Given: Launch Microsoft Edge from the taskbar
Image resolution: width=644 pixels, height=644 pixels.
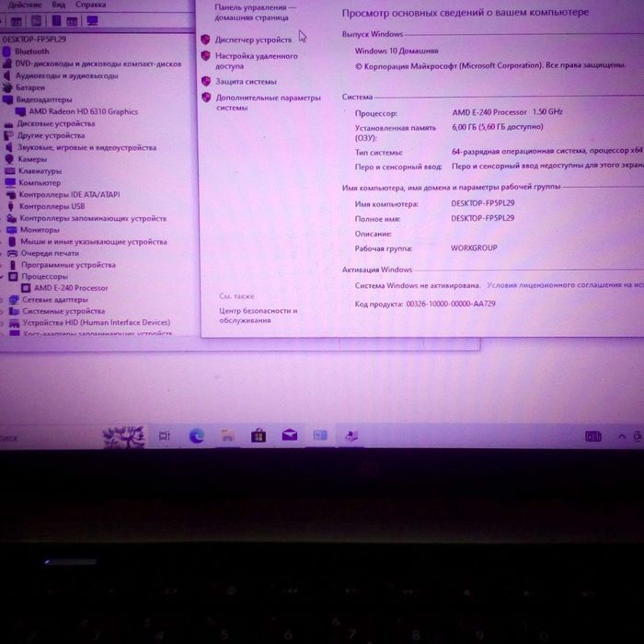Looking at the screenshot, I should [x=197, y=435].
